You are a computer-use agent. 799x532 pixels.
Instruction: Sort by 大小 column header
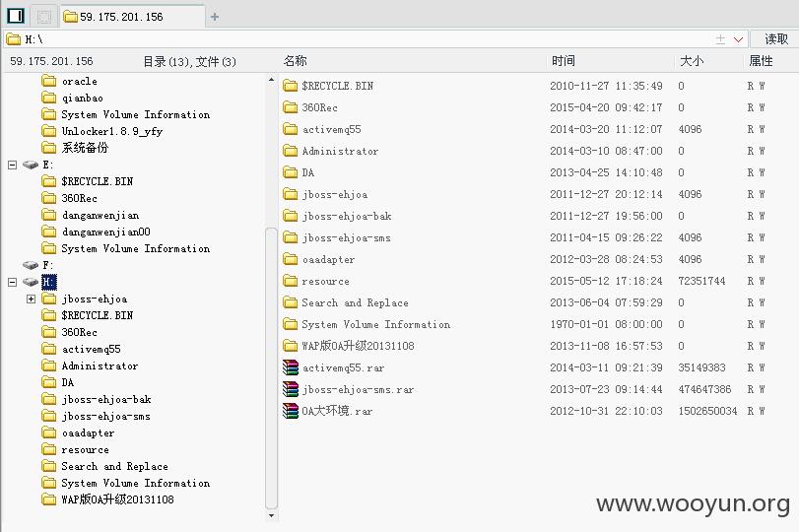(x=692, y=61)
